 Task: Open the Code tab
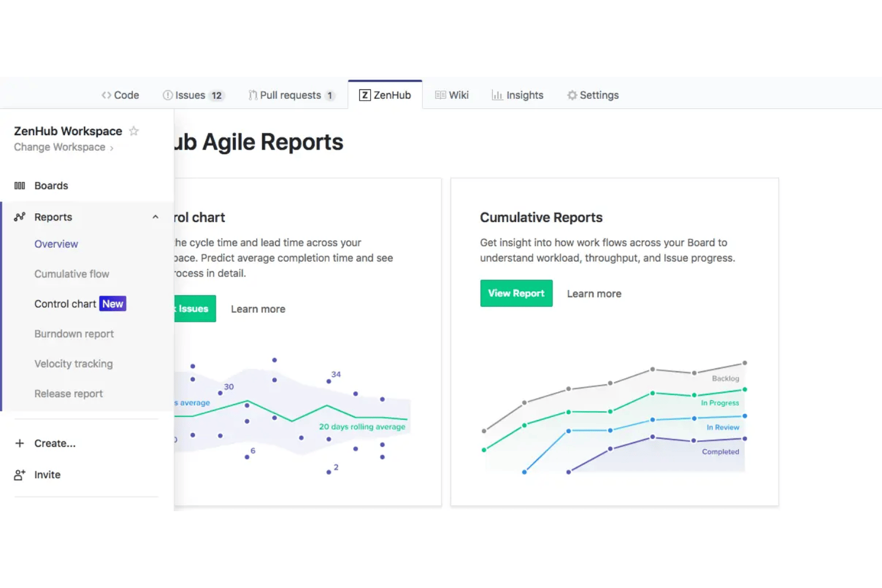click(120, 95)
